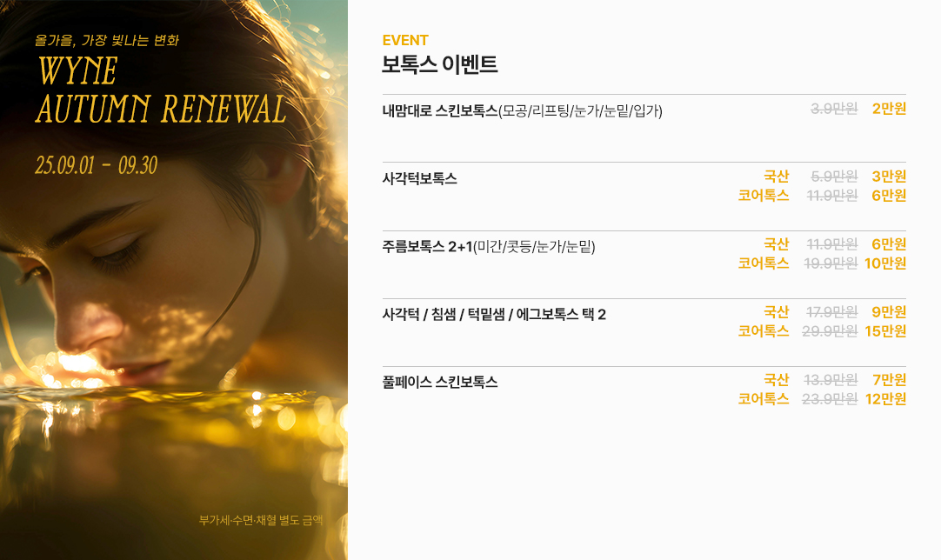
Task: Open the 내맘대로 스킨보톡스 item
Action: 522,111
